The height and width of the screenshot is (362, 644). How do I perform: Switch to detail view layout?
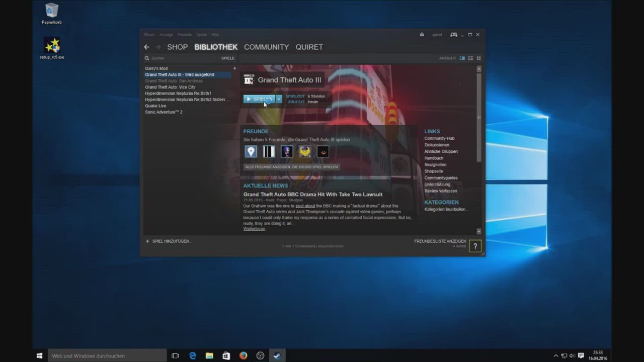coord(462,58)
